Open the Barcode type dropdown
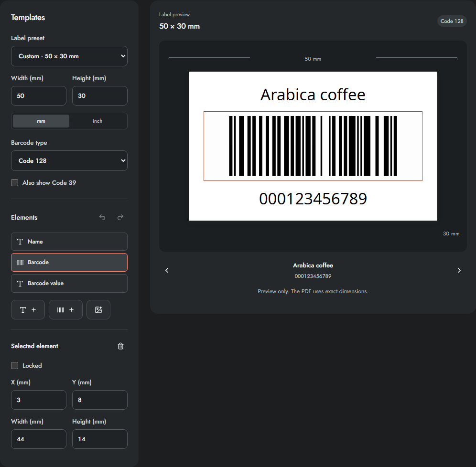 (x=69, y=161)
